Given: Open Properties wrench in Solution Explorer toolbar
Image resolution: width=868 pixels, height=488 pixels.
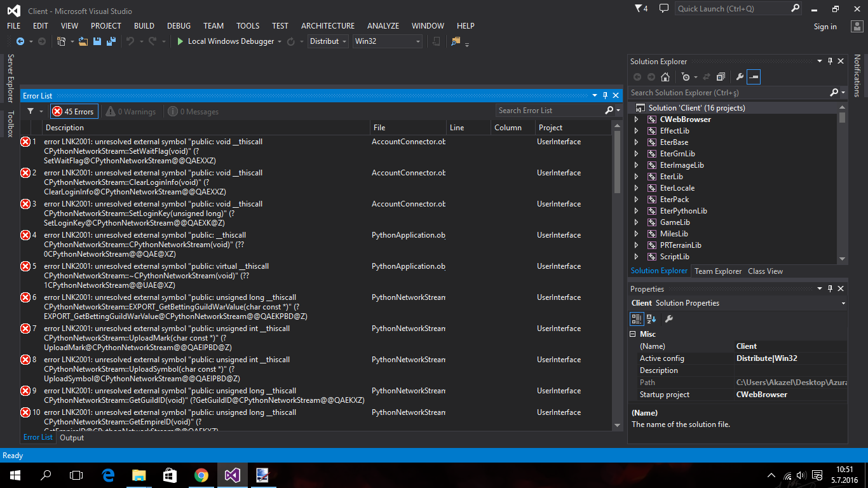Looking at the screenshot, I should [x=740, y=77].
